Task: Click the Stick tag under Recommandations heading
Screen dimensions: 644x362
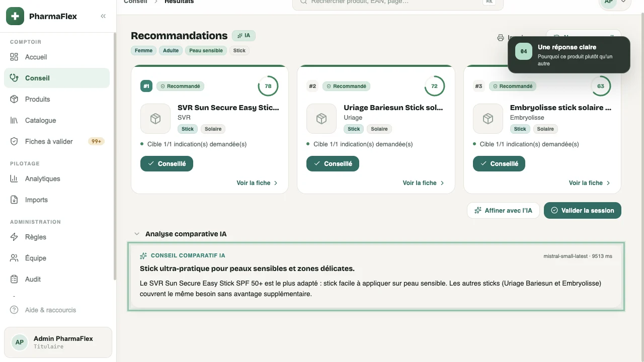Action: point(239,50)
